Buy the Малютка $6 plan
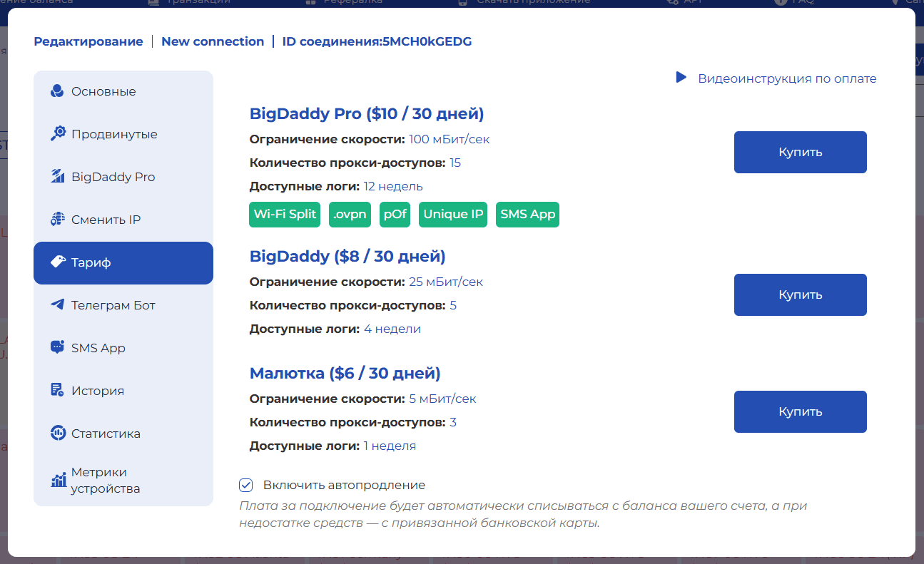The width and height of the screenshot is (924, 564). 800,411
